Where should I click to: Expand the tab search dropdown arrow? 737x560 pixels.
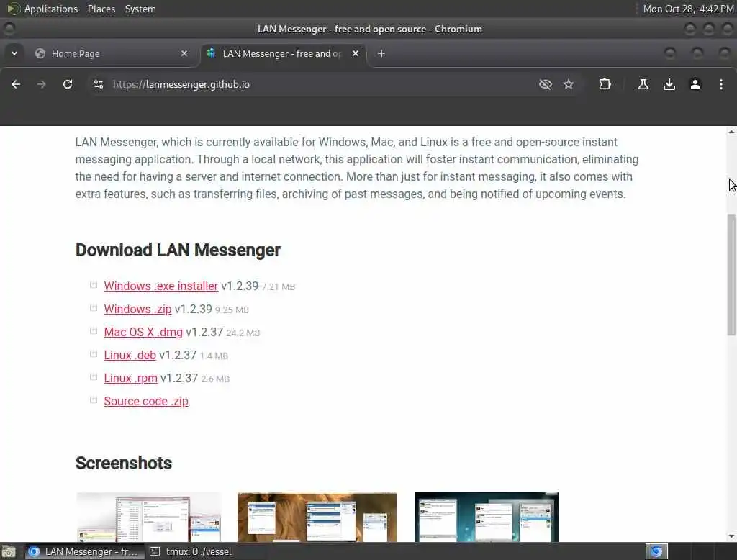pos(14,53)
